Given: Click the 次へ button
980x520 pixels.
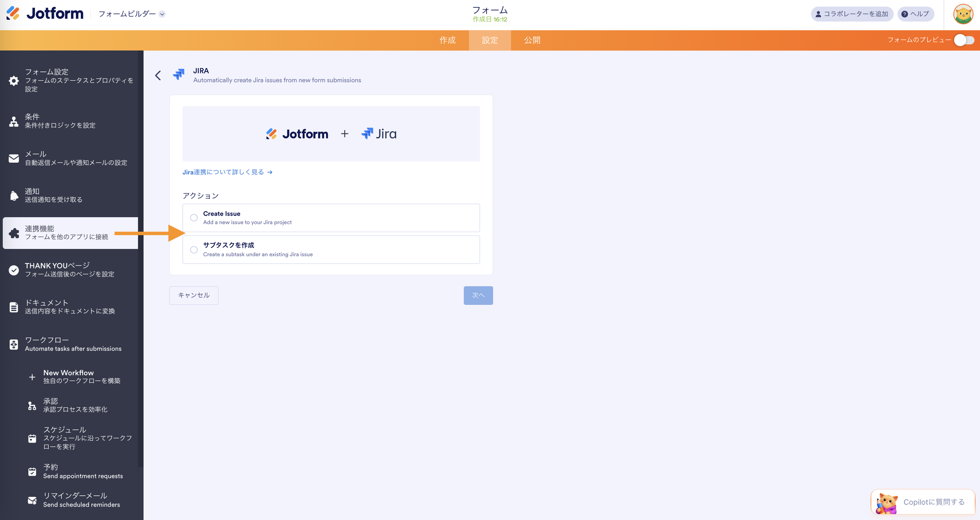Looking at the screenshot, I should (478, 295).
